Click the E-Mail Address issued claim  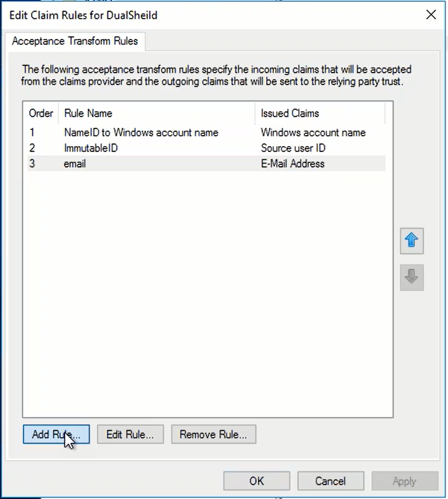(293, 163)
